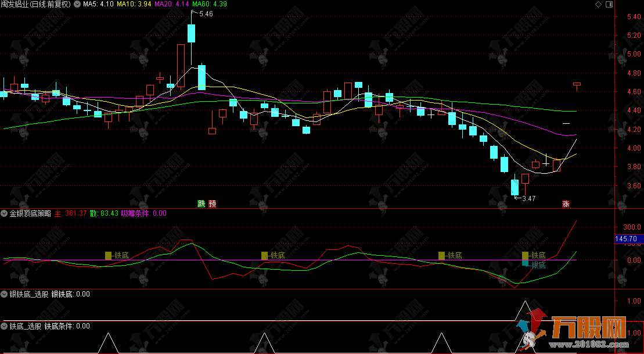Open the dropdown beside 闽发铝业 chart title

coord(77,4)
